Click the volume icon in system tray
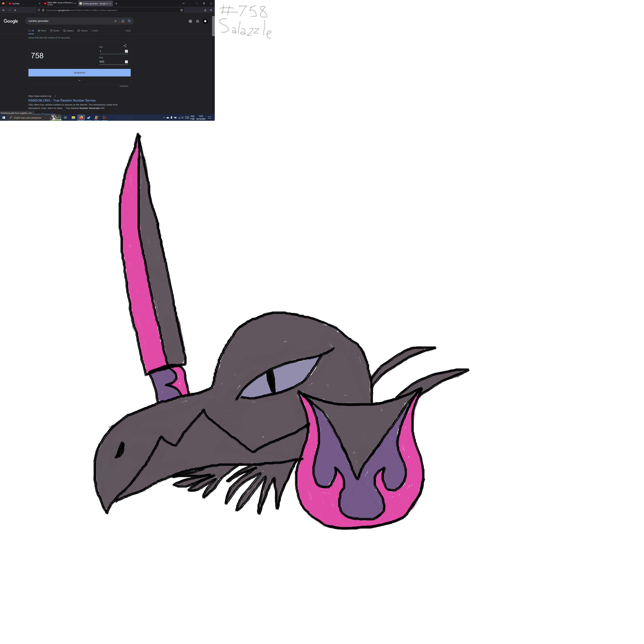The height and width of the screenshot is (644, 644). click(183, 118)
